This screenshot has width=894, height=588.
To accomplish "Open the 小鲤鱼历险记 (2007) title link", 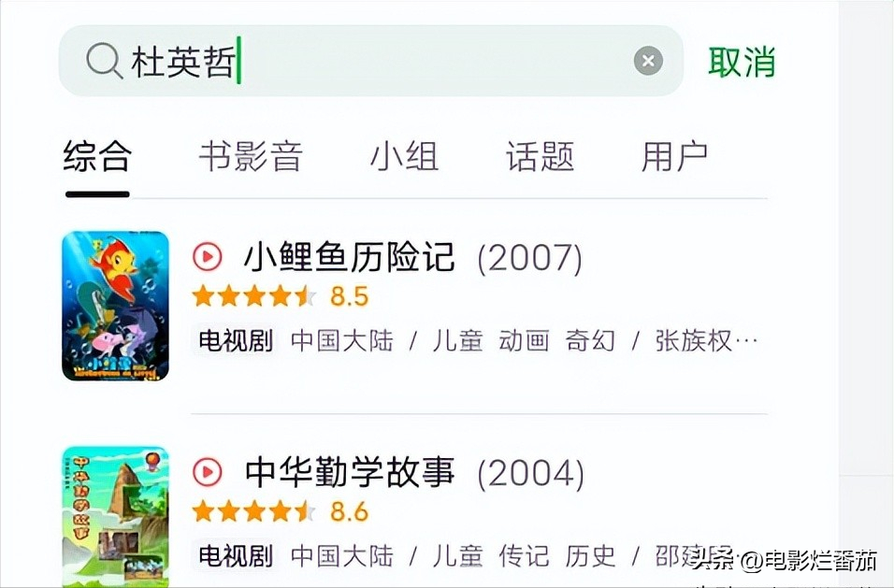I will pyautogui.click(x=413, y=257).
